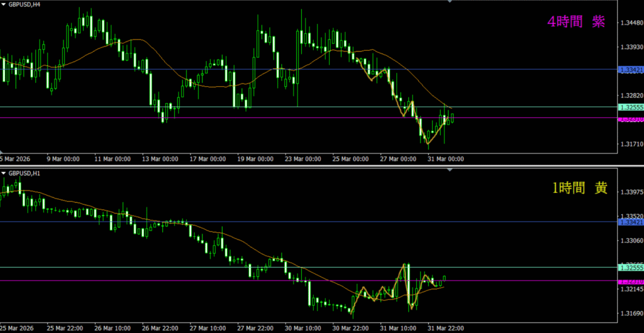Click the 13 Mar 00:00 label on H4 time axis
The width and height of the screenshot is (644, 333).
160,159
